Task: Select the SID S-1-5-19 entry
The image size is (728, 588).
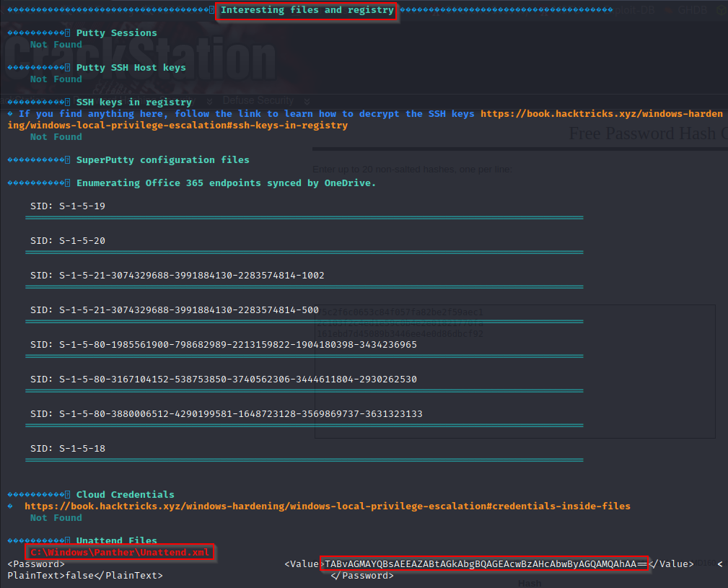Action: click(x=68, y=206)
